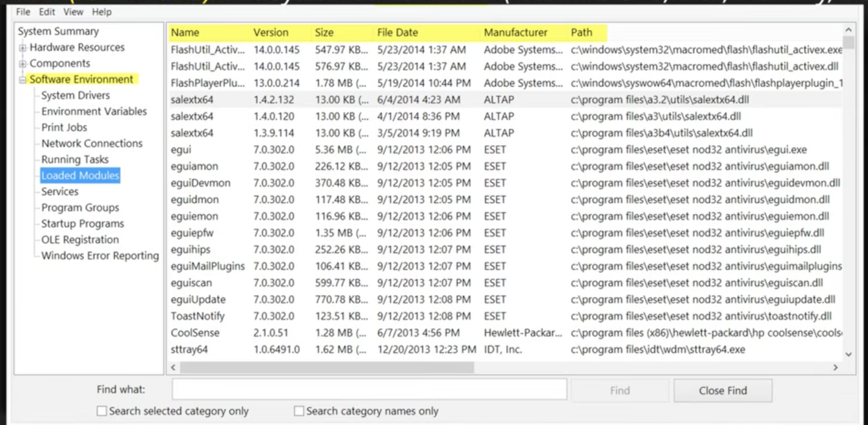Enable Search category names only checkbox
This screenshot has width=868, height=425.
tap(299, 412)
